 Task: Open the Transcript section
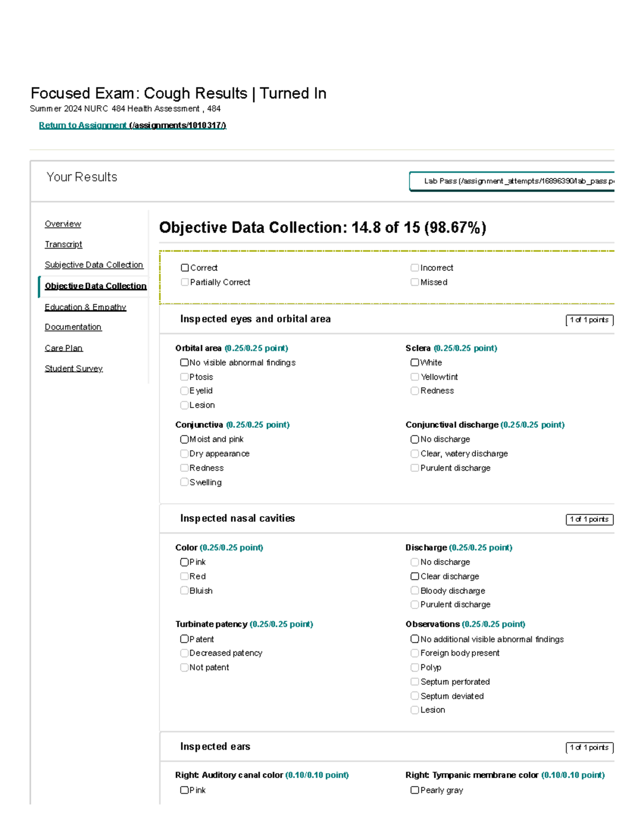pyautogui.click(x=63, y=244)
